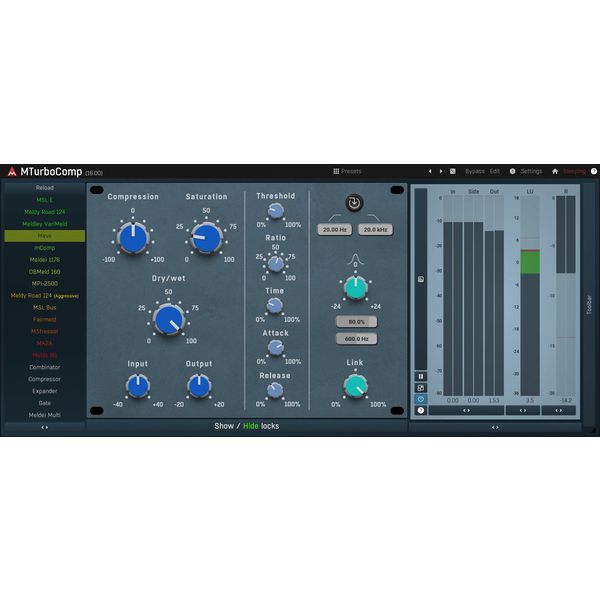Image resolution: width=600 pixels, height=600 pixels.
Task: Click Show locks option
Action: (x=224, y=426)
